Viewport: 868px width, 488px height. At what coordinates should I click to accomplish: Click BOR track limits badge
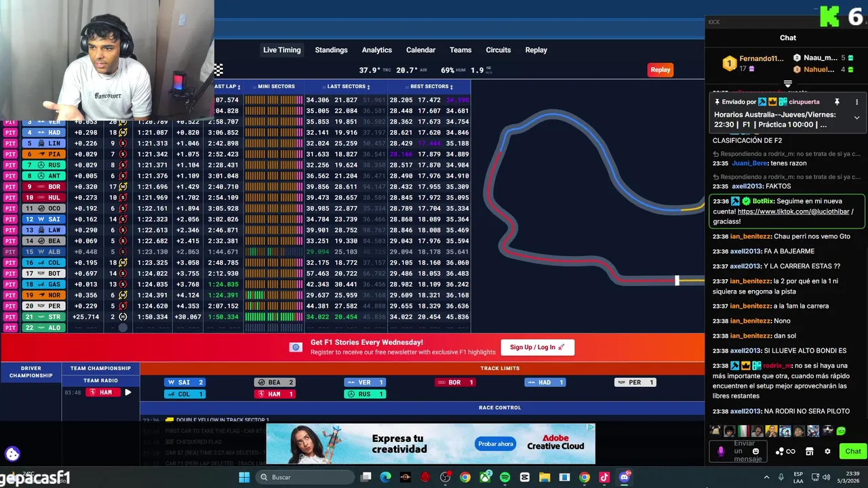coord(454,382)
